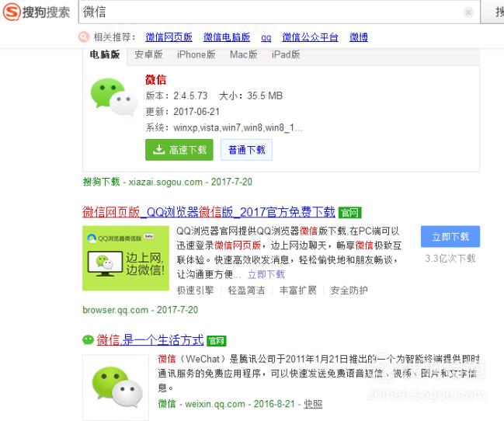Click version text 2.4.5.73
504x421 pixels.
click(190, 96)
